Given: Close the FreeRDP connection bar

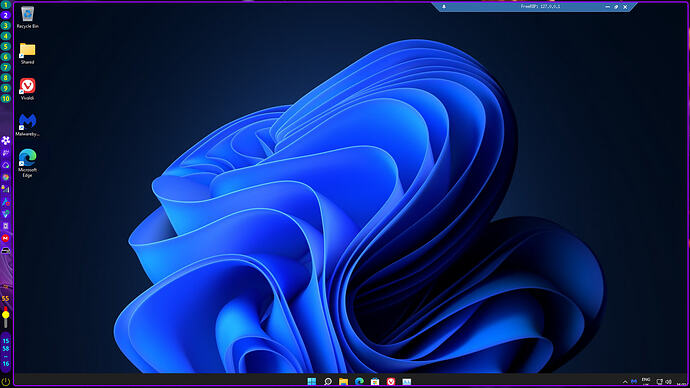Looking at the screenshot, I should pos(625,7).
